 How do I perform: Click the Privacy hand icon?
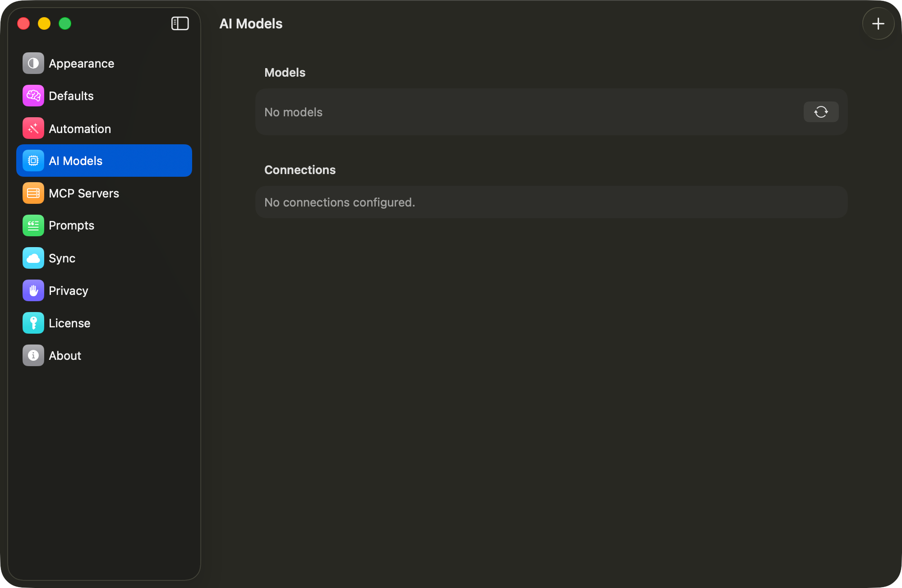tap(33, 291)
